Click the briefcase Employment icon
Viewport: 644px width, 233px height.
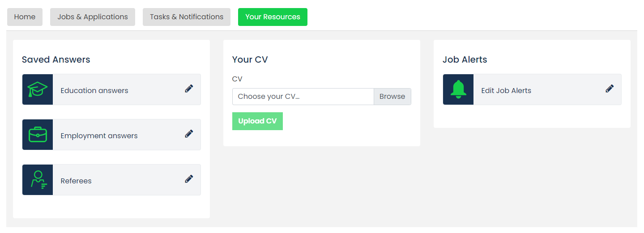coord(38,135)
